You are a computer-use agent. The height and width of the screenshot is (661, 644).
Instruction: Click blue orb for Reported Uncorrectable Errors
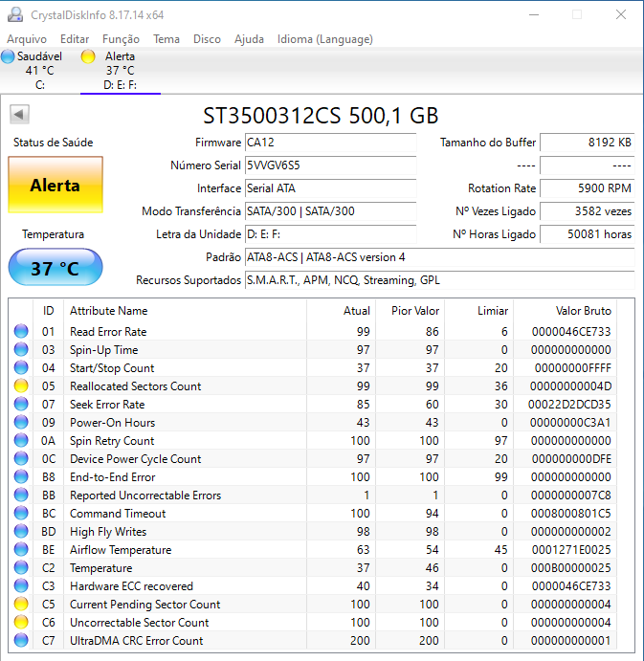click(x=21, y=495)
